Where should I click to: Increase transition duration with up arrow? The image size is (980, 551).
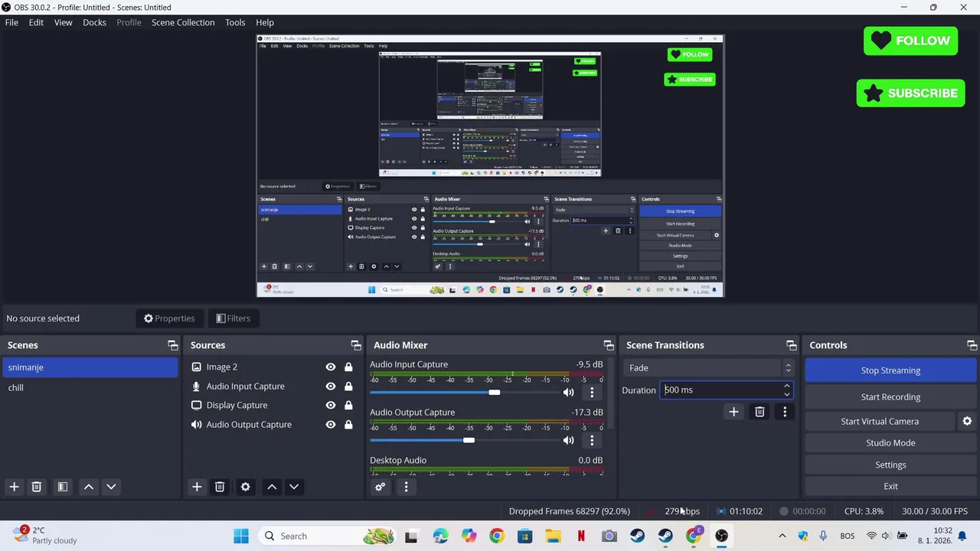point(786,386)
